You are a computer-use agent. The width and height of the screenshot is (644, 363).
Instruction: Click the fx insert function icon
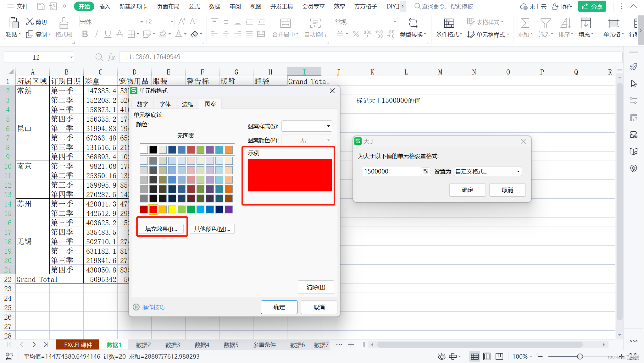(111, 57)
